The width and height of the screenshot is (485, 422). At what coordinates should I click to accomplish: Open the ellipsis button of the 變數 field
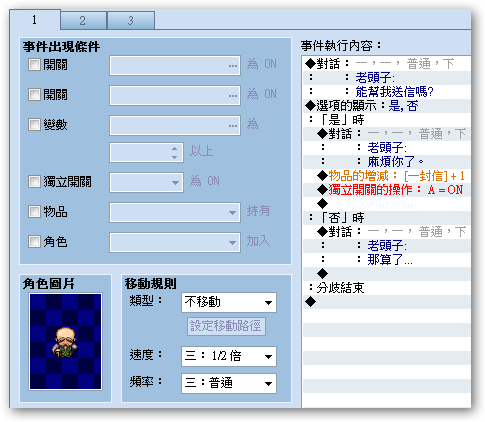(233, 126)
